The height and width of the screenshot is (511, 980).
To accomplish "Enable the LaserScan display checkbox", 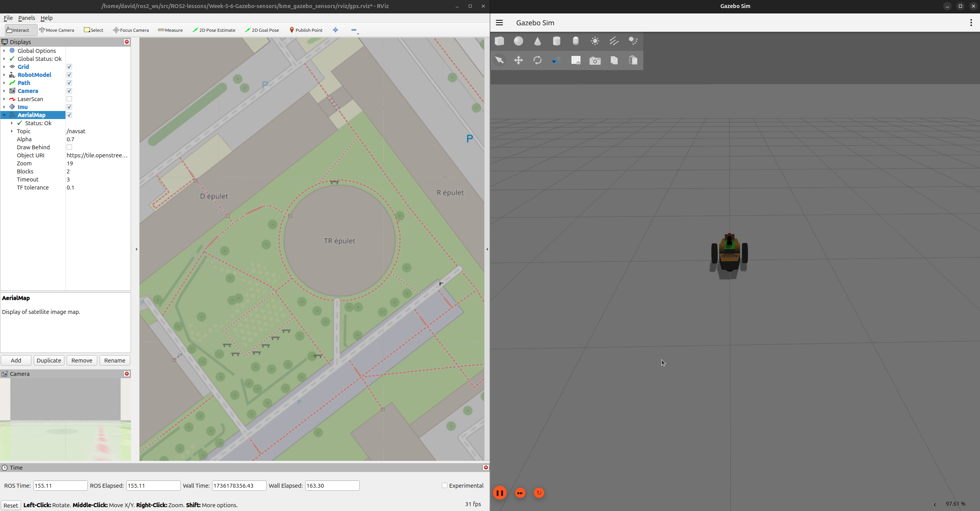I will tap(69, 99).
